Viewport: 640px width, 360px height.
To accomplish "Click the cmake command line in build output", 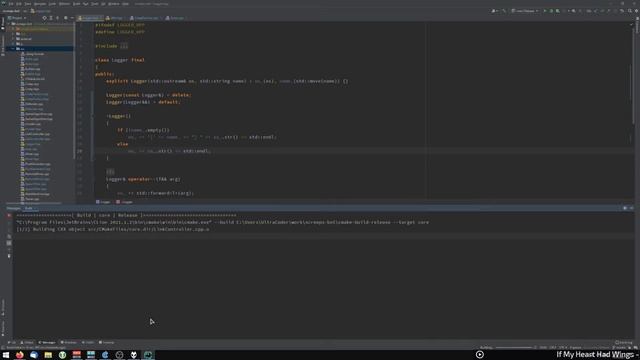I will point(223,222).
